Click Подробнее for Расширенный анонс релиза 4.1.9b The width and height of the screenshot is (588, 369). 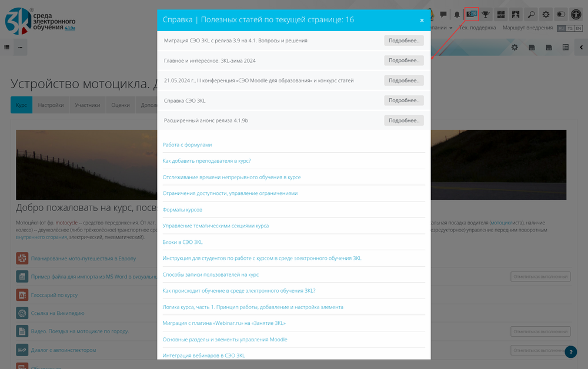[404, 120]
